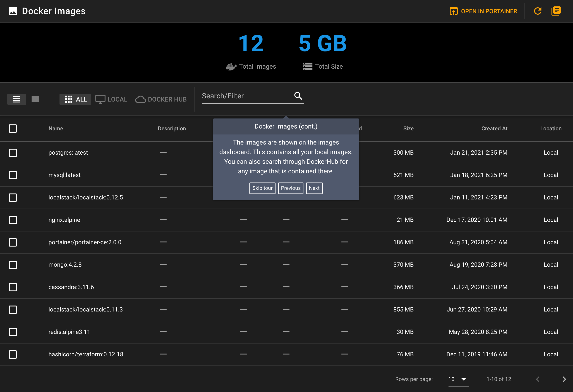Click Dec 17, 2020 10:01 AM date

click(477, 220)
